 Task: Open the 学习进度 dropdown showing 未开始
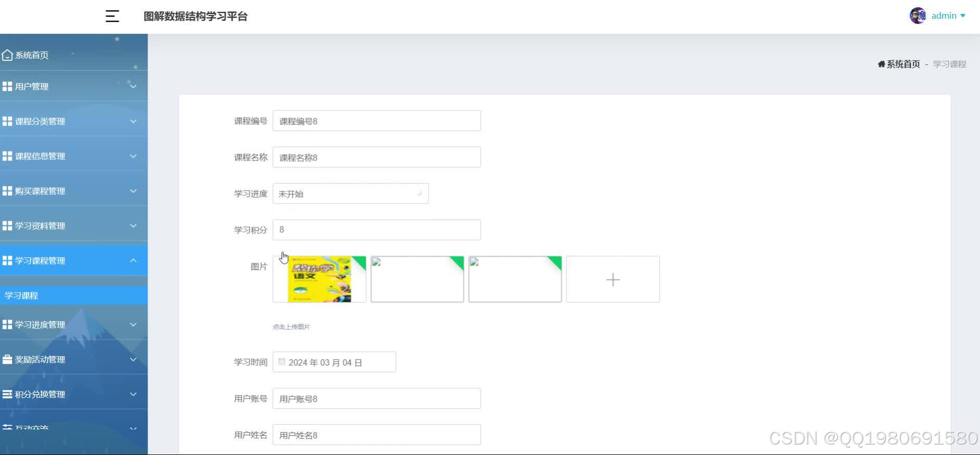(x=351, y=193)
